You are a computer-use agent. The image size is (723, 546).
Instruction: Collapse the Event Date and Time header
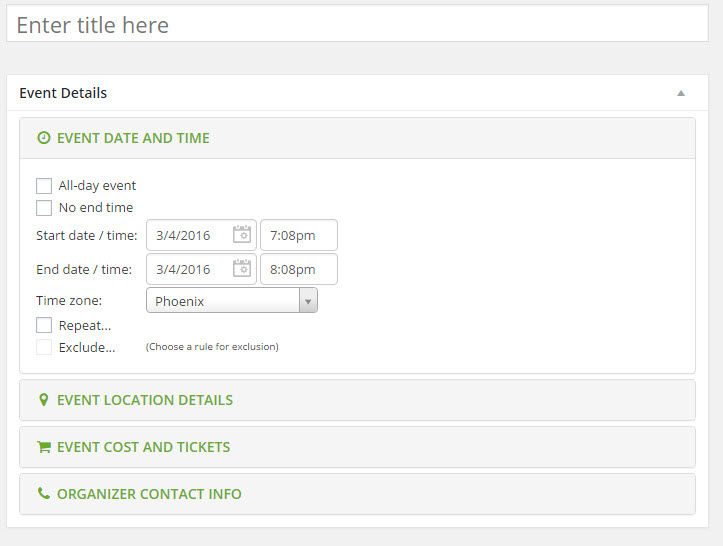pos(357,138)
